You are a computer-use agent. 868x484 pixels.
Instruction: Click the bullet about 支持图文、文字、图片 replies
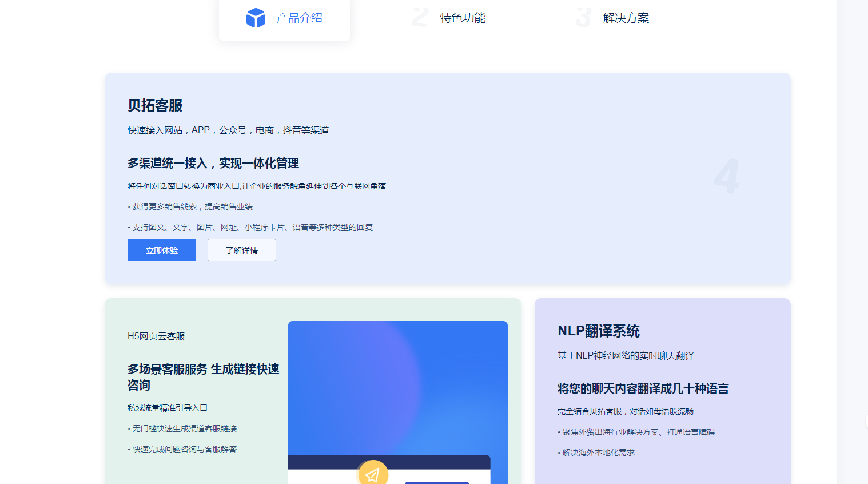coord(250,227)
